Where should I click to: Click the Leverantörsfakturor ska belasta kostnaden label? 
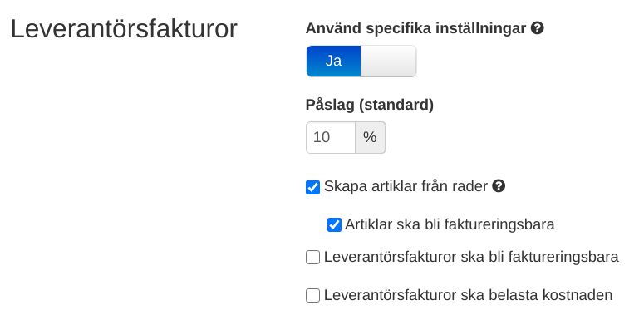click(468, 295)
